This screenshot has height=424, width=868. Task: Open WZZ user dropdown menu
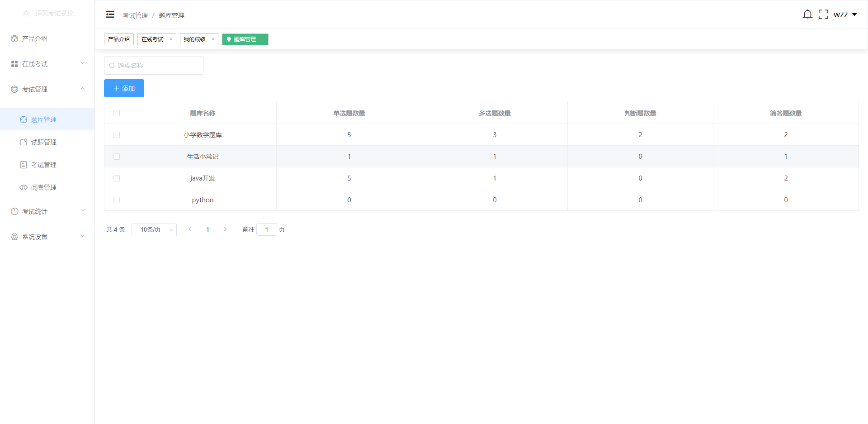tap(845, 15)
